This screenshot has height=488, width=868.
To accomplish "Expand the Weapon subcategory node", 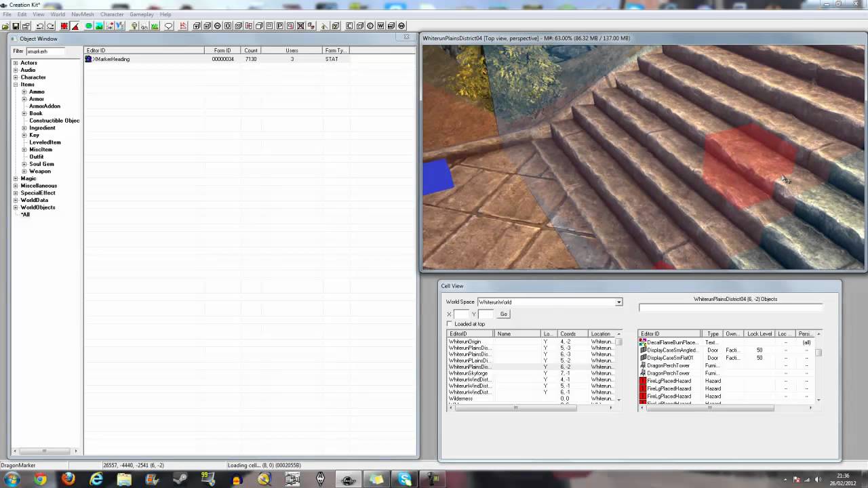I will (x=24, y=171).
